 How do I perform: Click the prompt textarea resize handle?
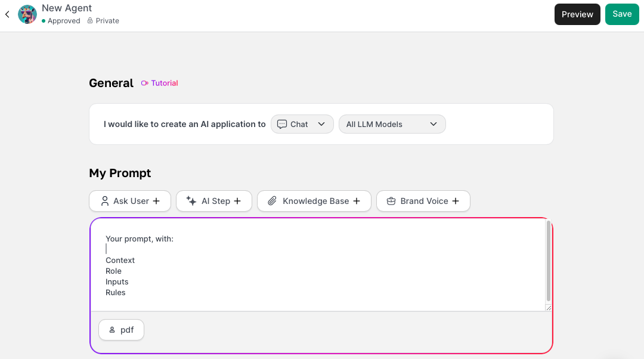click(549, 308)
